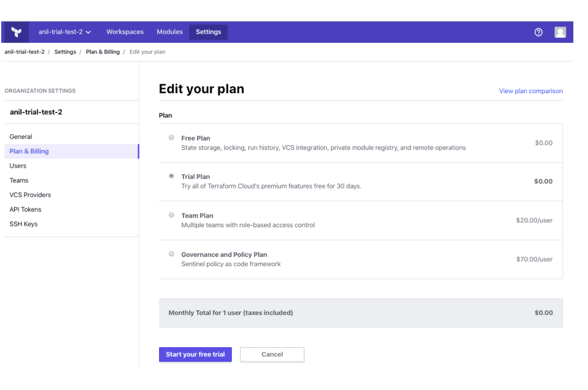Click Start your free trial button

(195, 354)
